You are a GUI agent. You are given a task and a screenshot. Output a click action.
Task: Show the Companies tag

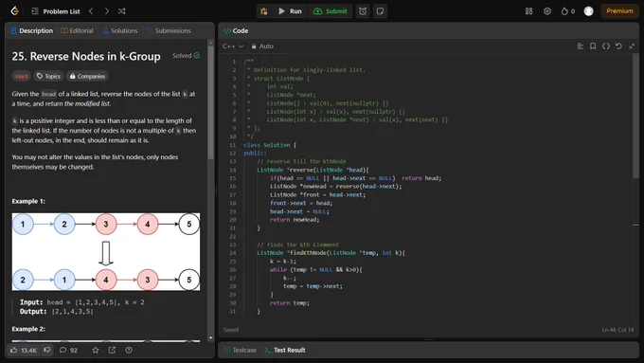(x=87, y=76)
